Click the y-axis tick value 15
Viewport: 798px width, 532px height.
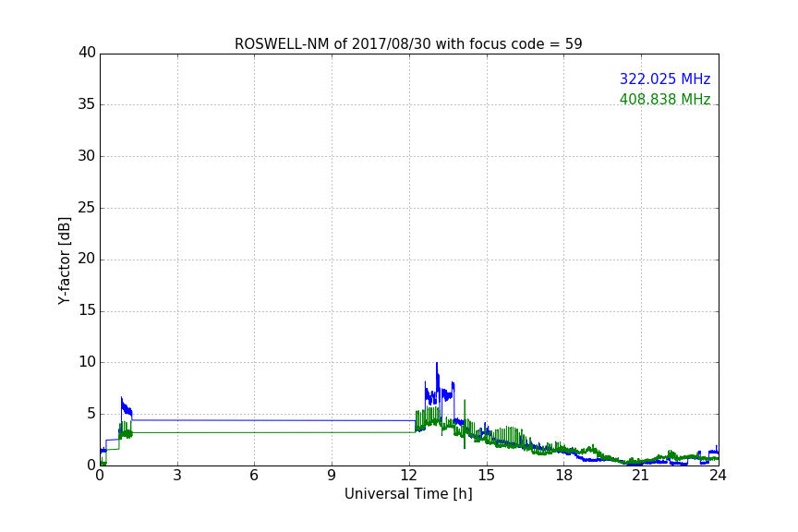coord(87,310)
